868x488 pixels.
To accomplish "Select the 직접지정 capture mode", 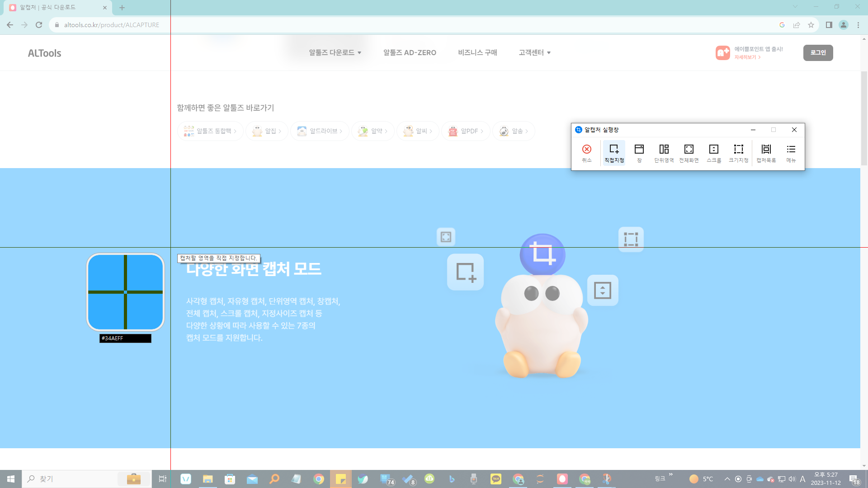I will pos(613,153).
